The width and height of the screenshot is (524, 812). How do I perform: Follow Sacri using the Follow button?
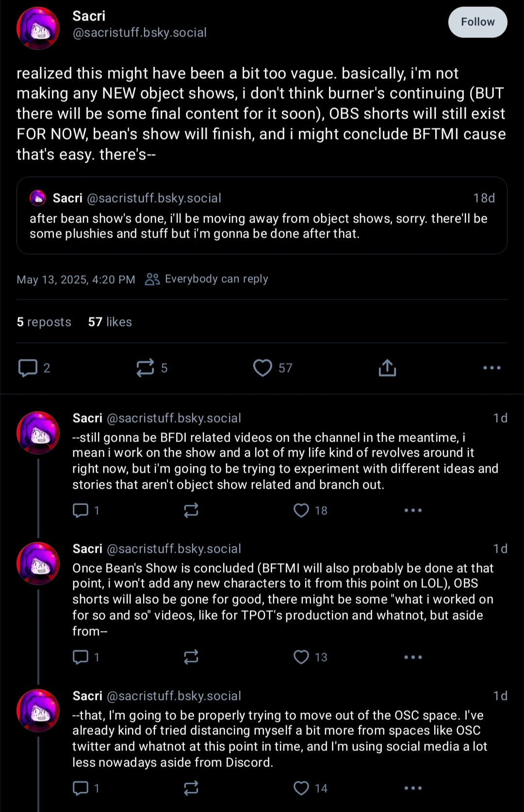[477, 22]
